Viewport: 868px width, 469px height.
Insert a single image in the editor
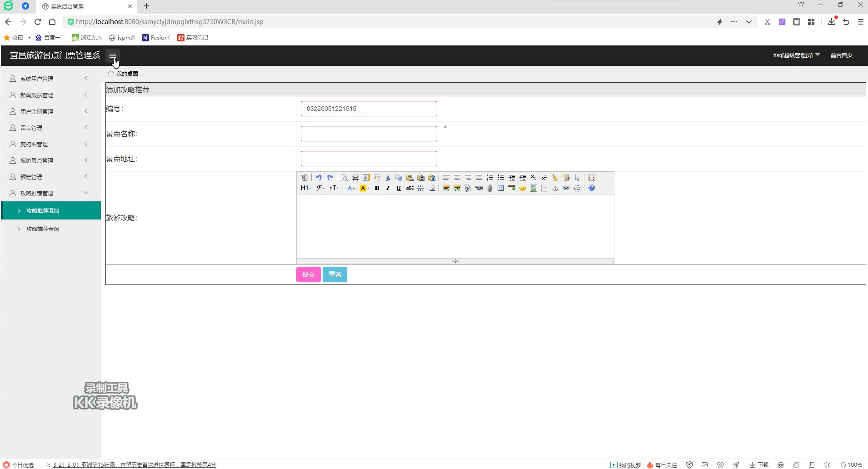click(x=446, y=188)
